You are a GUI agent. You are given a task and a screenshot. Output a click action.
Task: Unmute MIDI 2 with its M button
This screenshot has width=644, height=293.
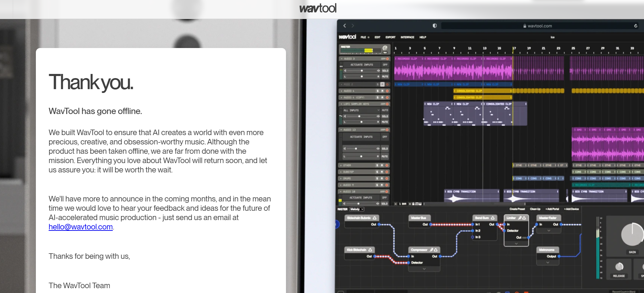point(382,84)
